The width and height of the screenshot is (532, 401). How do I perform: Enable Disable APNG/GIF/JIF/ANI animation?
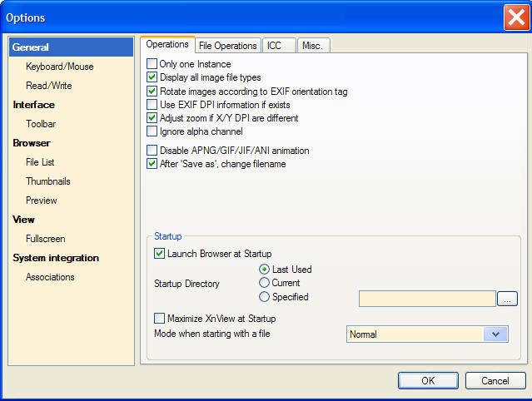click(x=152, y=150)
